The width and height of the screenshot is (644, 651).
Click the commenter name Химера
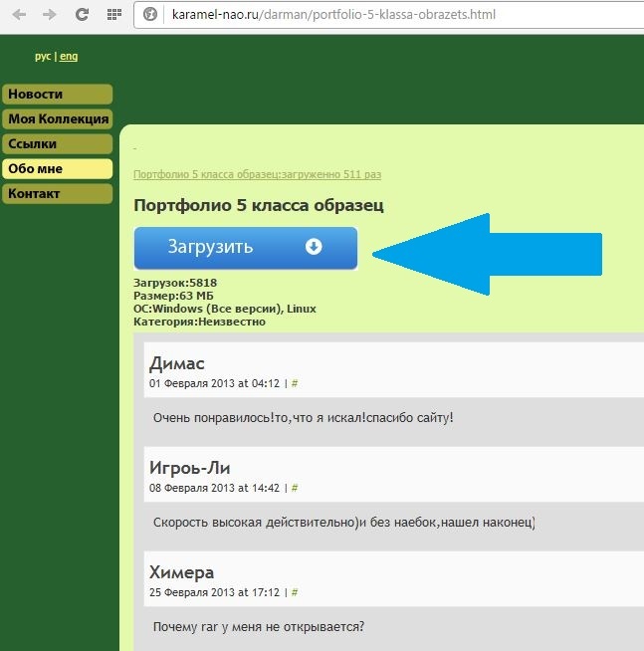(181, 572)
